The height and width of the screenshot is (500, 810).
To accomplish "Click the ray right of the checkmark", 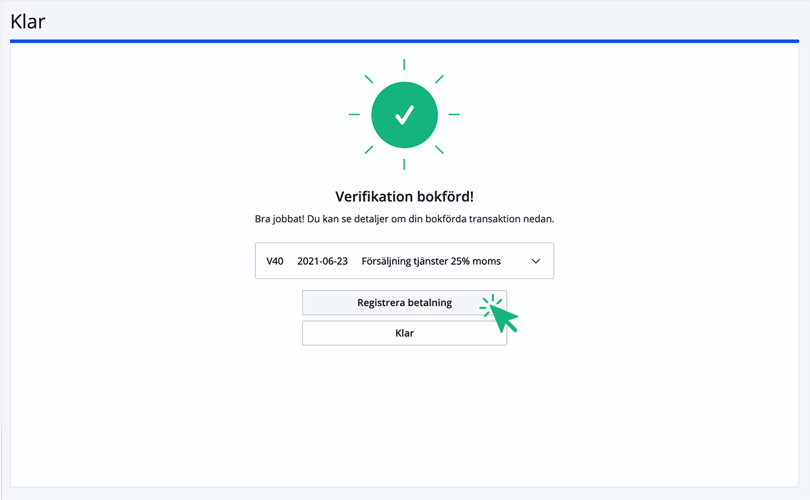I will click(x=454, y=114).
